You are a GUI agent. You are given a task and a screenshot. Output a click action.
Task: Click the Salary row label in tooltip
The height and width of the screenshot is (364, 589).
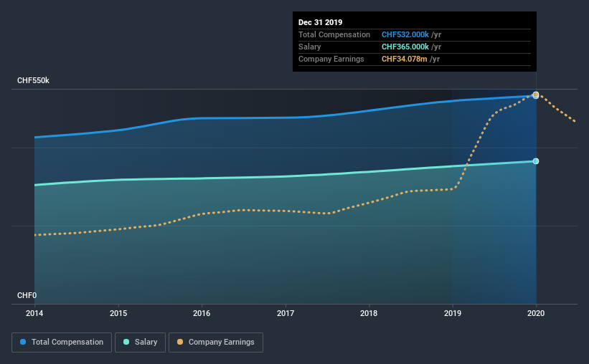[x=309, y=47]
